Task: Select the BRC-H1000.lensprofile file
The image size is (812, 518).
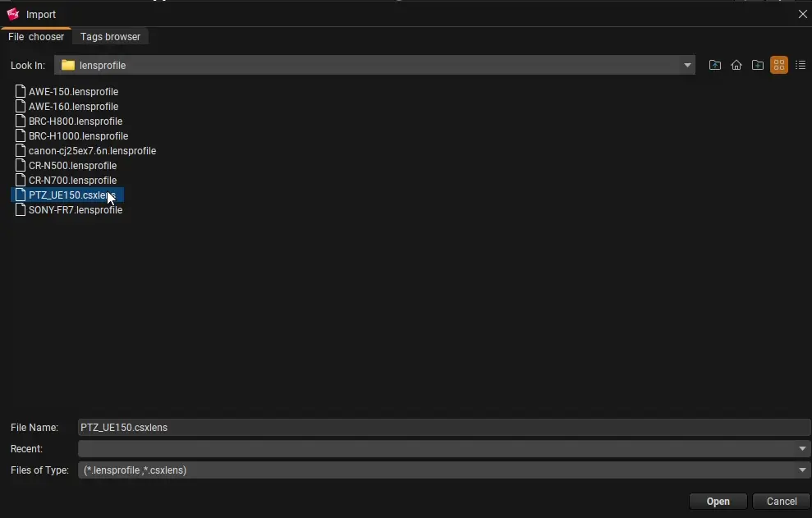Action: 78,136
